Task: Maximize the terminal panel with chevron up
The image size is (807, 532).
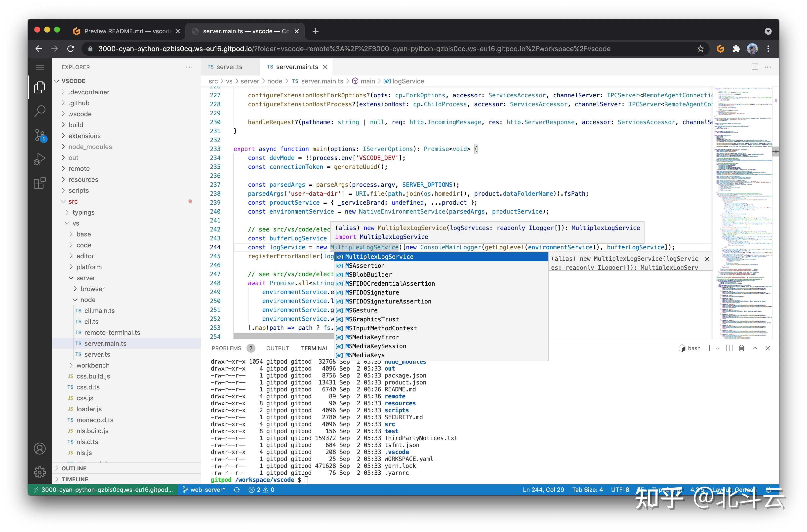Action: tap(755, 348)
